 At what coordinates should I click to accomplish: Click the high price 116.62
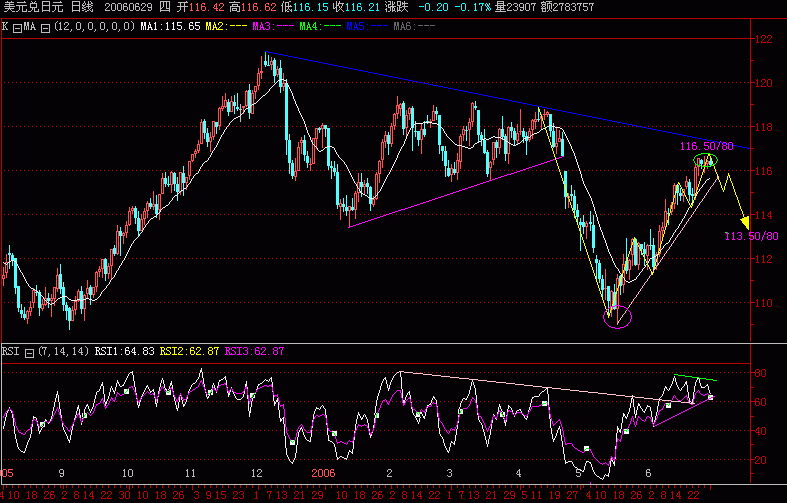258,8
